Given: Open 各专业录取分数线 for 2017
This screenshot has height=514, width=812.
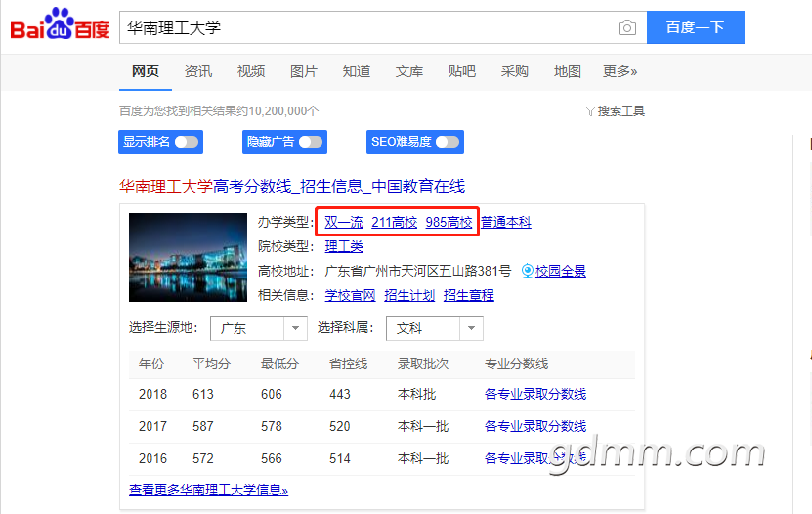Looking at the screenshot, I should (535, 426).
